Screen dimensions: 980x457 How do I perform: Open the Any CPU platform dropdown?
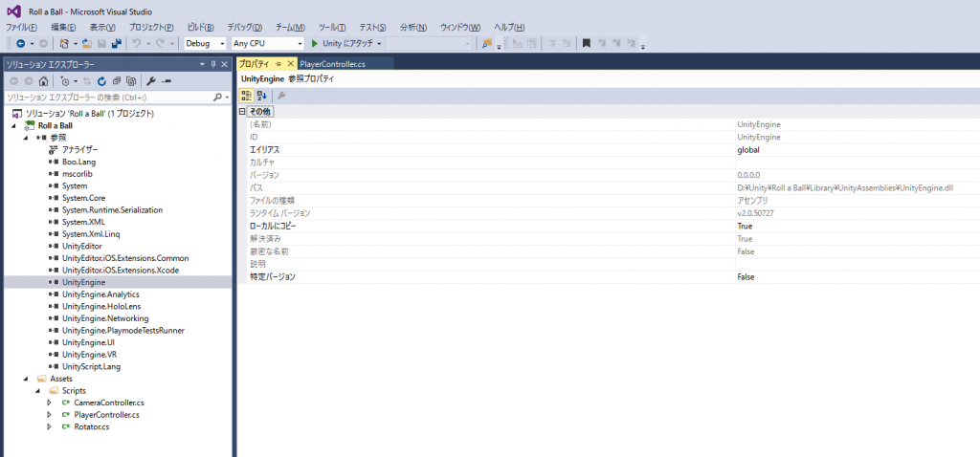[300, 44]
